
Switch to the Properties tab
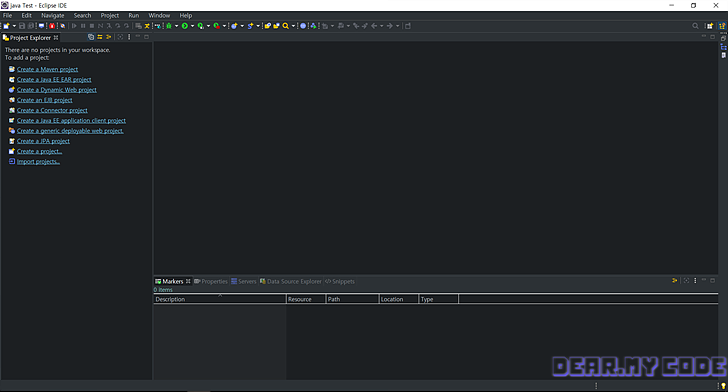211,281
